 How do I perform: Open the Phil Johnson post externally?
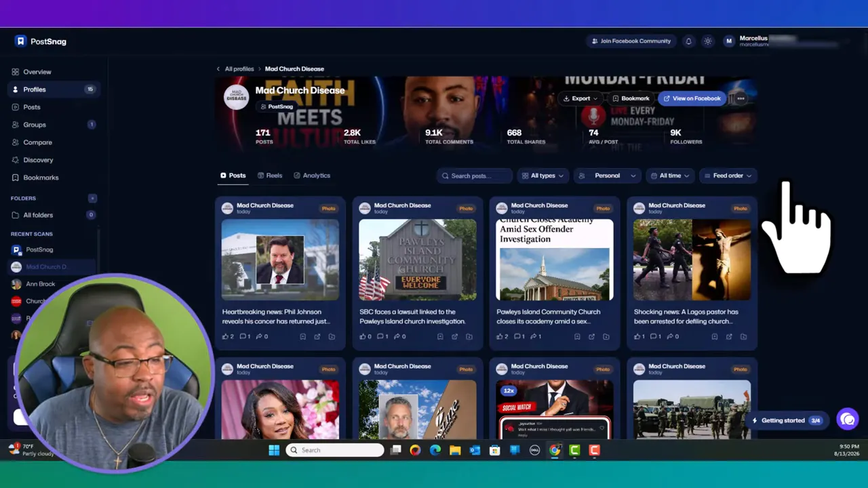pos(317,337)
